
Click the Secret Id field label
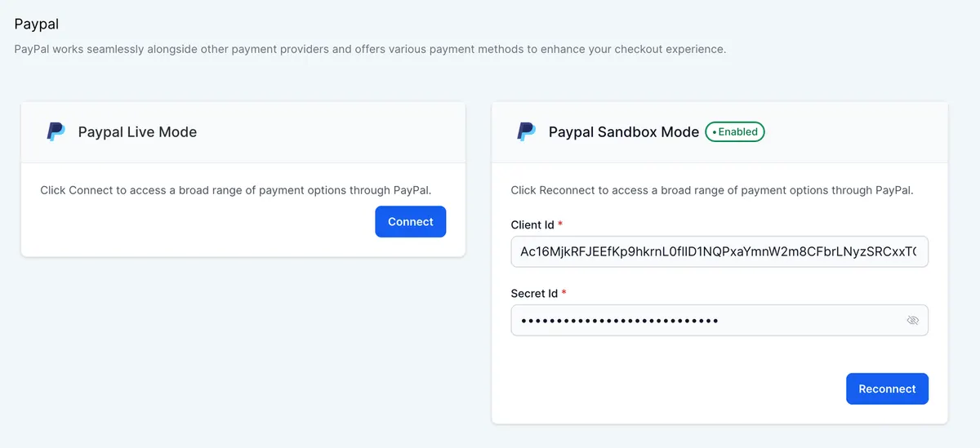(x=534, y=293)
